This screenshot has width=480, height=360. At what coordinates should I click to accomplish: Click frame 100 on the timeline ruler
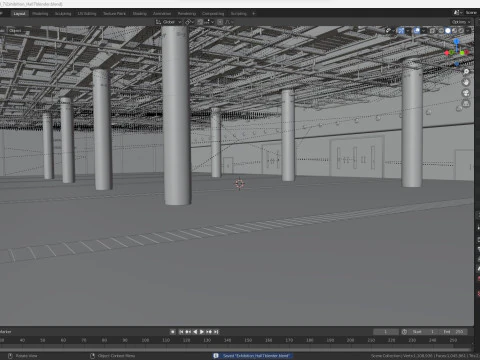tap(145, 340)
